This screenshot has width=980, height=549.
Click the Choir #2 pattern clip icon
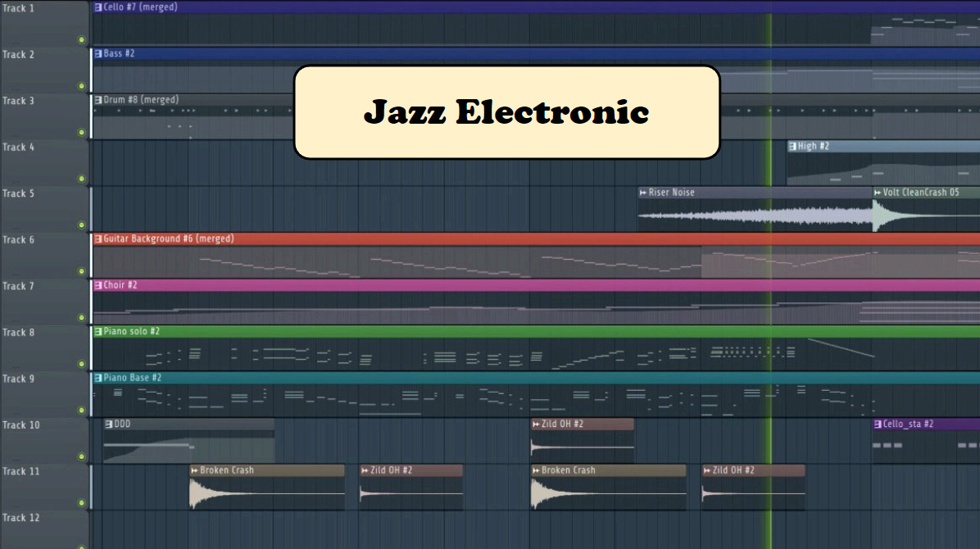(x=98, y=285)
